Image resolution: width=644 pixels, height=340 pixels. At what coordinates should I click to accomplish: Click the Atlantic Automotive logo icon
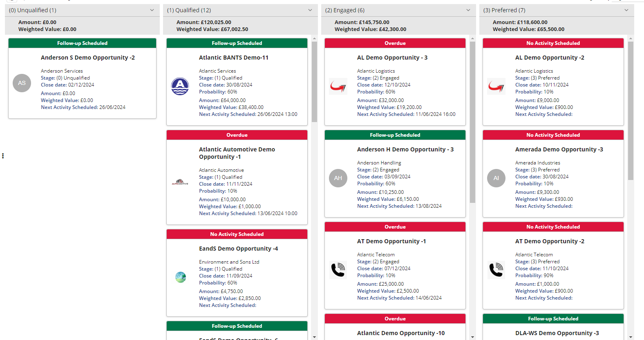point(180,182)
